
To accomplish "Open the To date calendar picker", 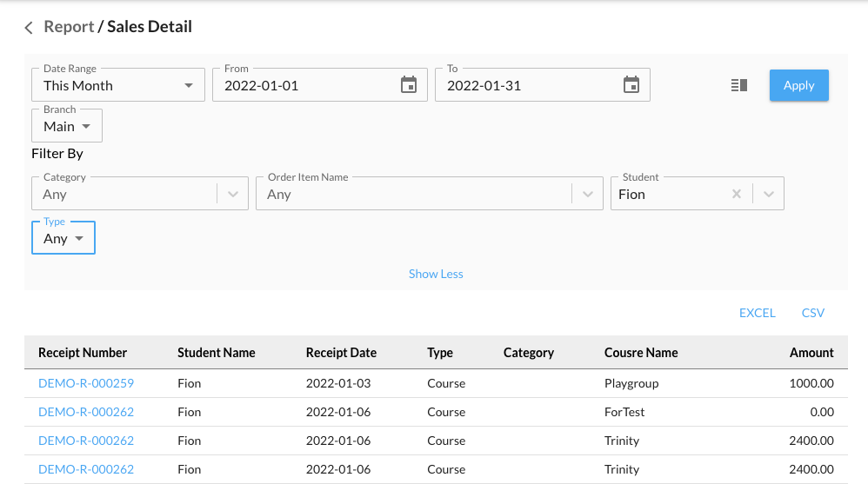I will (631, 85).
